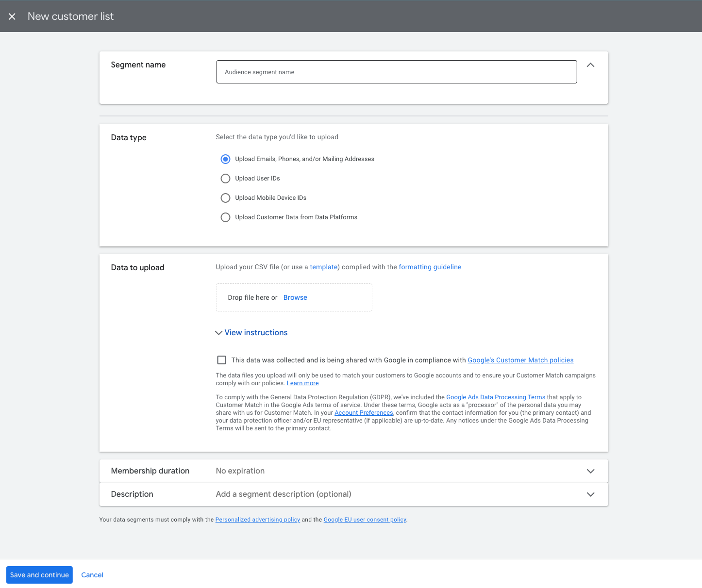Viewport: 702px width, 588px height.
Task: Open the formatting guideline link
Action: [x=430, y=267]
